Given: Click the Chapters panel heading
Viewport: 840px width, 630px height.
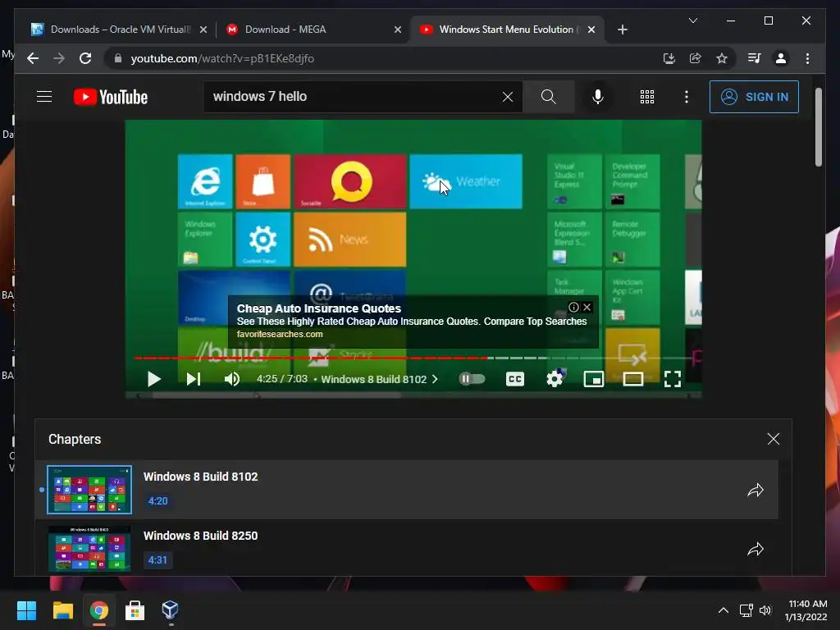Looking at the screenshot, I should click(x=75, y=440).
